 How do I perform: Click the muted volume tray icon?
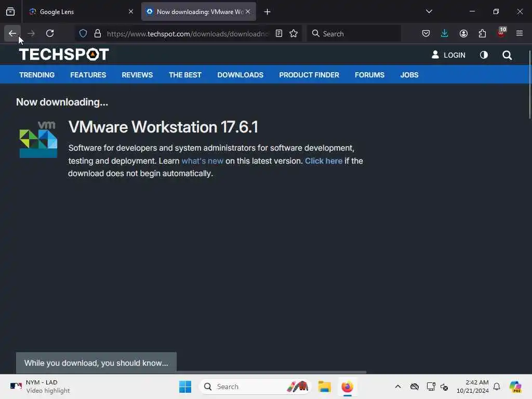(444, 387)
